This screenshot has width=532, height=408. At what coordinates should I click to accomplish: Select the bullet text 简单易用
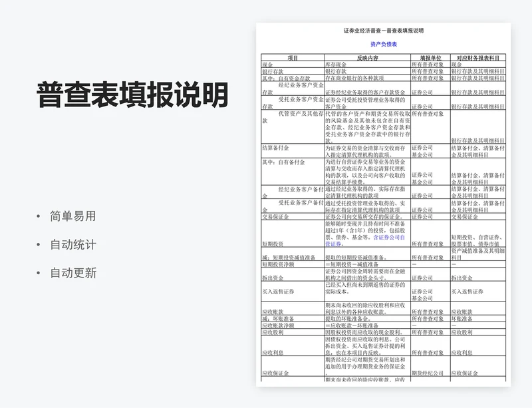(73, 216)
